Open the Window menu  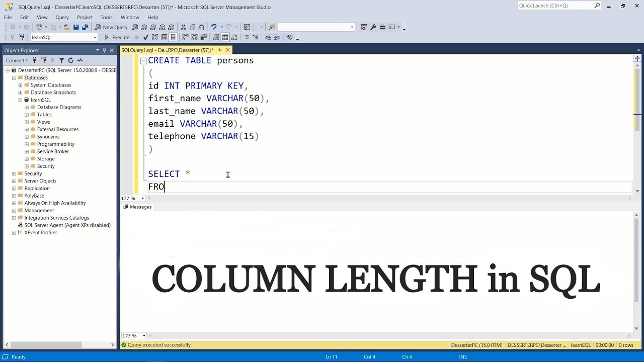pyautogui.click(x=130, y=17)
